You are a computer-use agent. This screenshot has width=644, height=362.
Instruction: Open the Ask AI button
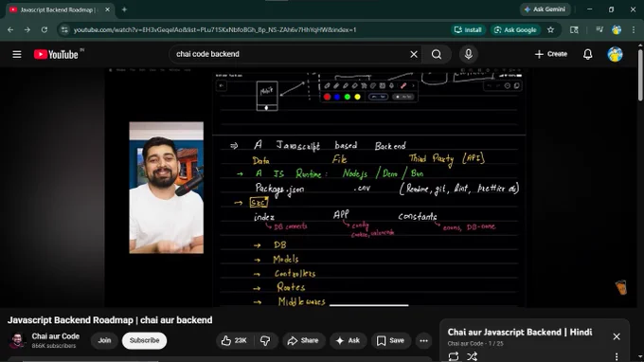pyautogui.click(x=348, y=340)
